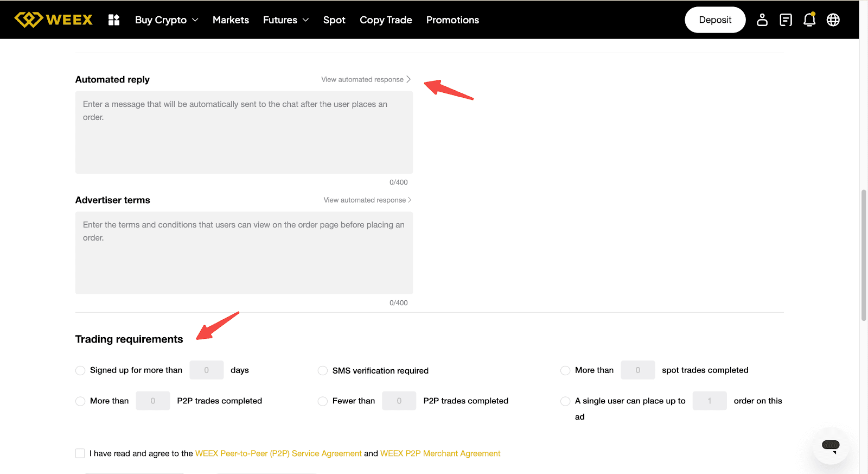Go to the Markets page
868x474 pixels.
[231, 20]
